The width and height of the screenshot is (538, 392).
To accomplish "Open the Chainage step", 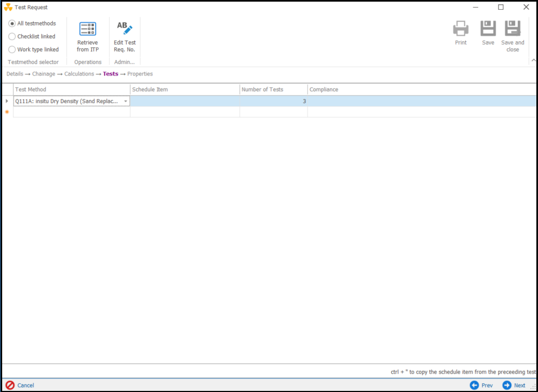I will [x=43, y=74].
